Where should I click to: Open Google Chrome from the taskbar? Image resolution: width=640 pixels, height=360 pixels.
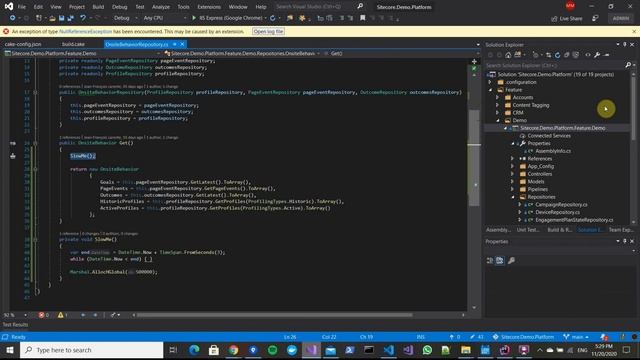pyautogui.click(x=233, y=350)
